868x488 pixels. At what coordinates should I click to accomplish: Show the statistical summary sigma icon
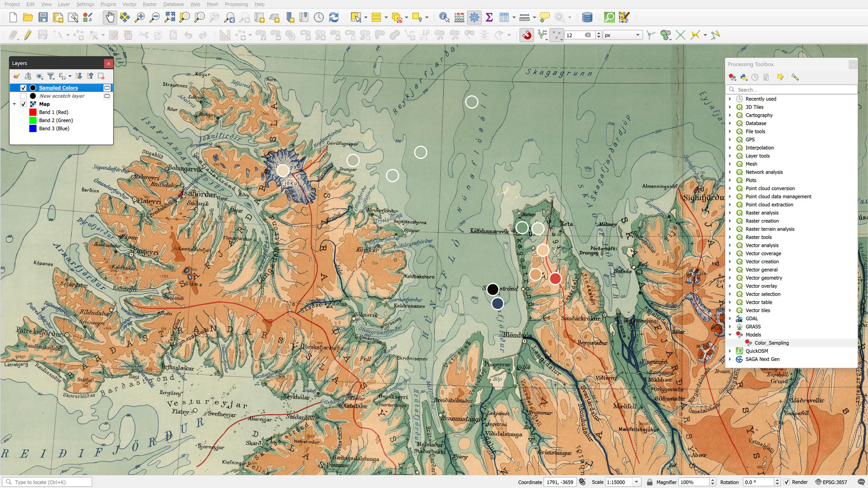(489, 17)
